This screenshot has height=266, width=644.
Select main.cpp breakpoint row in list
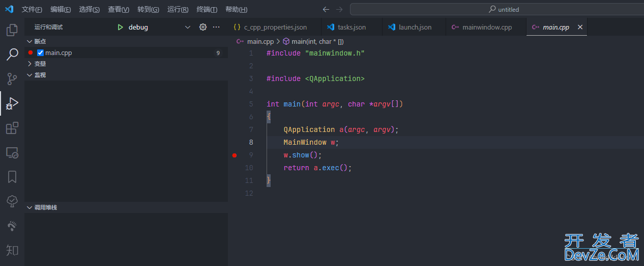coord(126,52)
